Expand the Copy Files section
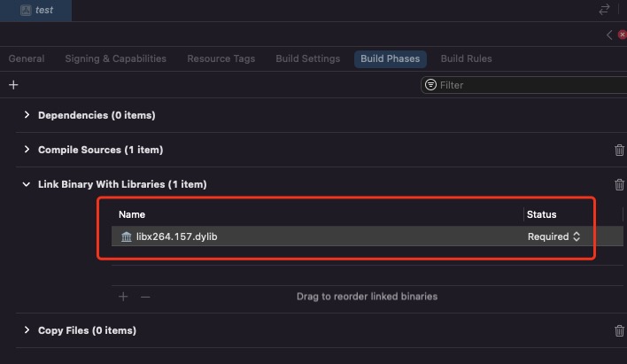This screenshot has height=364, width=627. pyautogui.click(x=27, y=330)
